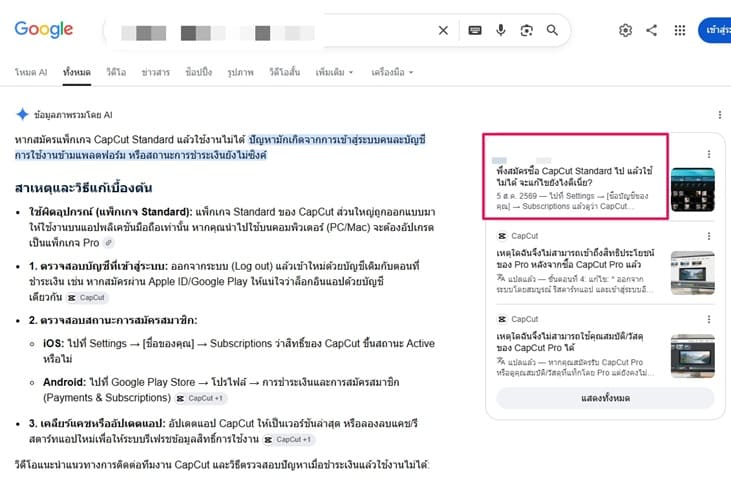The width and height of the screenshot is (731, 480).
Task: Click thumbnail of second CapCut card
Action: [x=692, y=273]
